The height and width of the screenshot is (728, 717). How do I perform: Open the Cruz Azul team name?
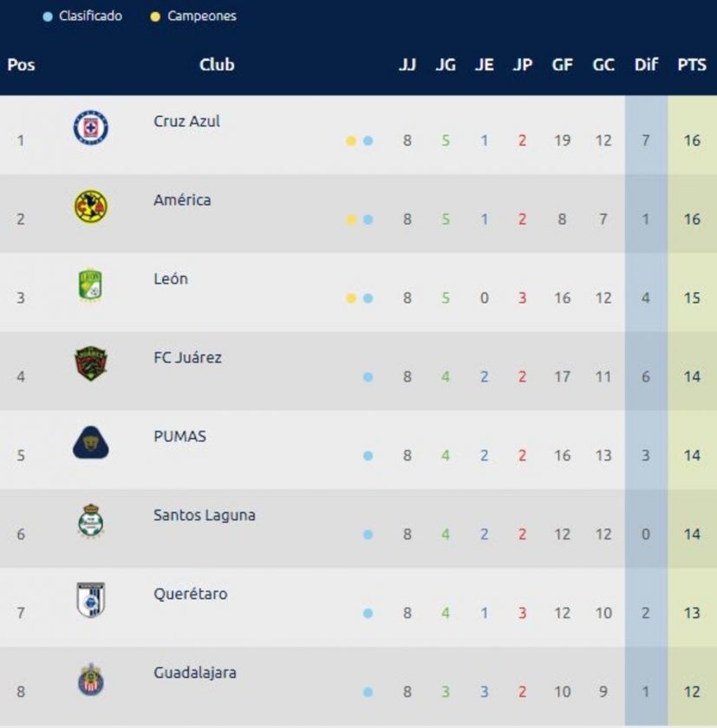click(186, 121)
